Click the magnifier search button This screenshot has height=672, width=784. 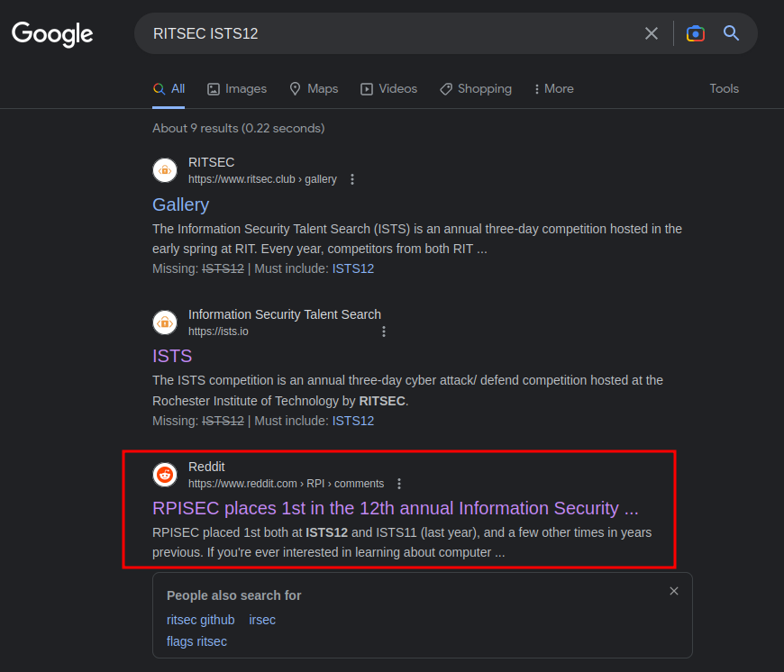(731, 33)
